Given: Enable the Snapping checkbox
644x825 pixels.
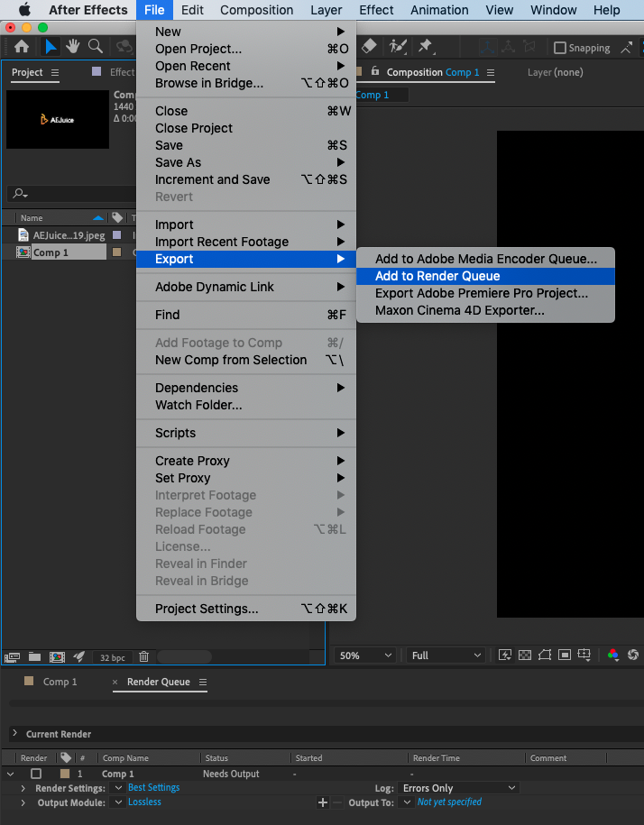Looking at the screenshot, I should [x=560, y=48].
